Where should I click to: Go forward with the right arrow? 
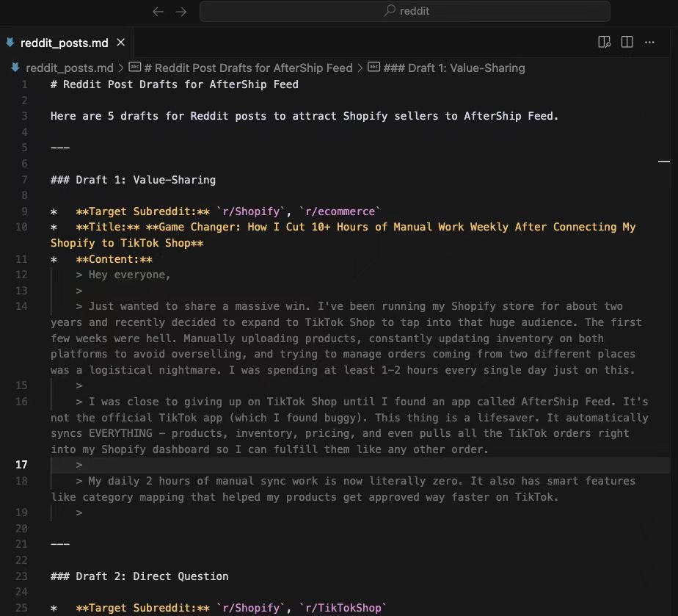coord(181,12)
